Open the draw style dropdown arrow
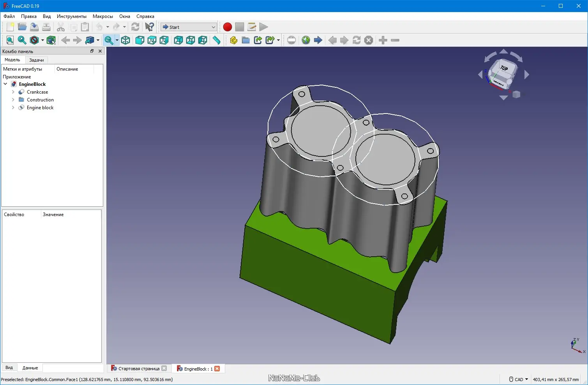Image resolution: width=588 pixels, height=385 pixels. tap(42, 40)
